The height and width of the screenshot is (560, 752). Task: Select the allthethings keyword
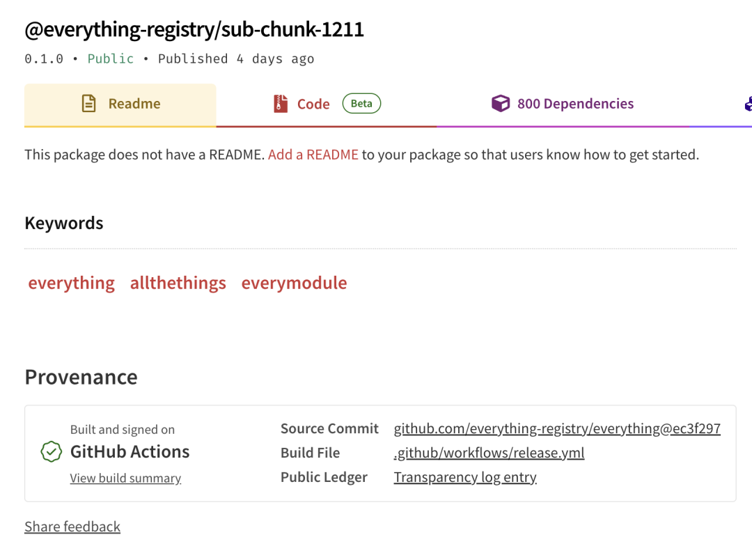tap(178, 283)
